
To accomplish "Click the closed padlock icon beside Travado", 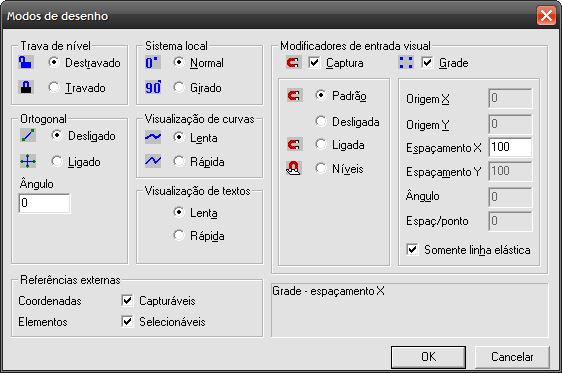I will (26, 87).
